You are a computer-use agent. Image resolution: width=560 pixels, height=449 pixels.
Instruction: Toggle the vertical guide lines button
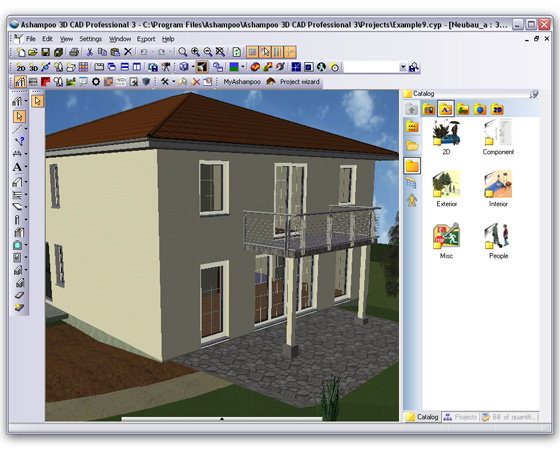tap(278, 52)
